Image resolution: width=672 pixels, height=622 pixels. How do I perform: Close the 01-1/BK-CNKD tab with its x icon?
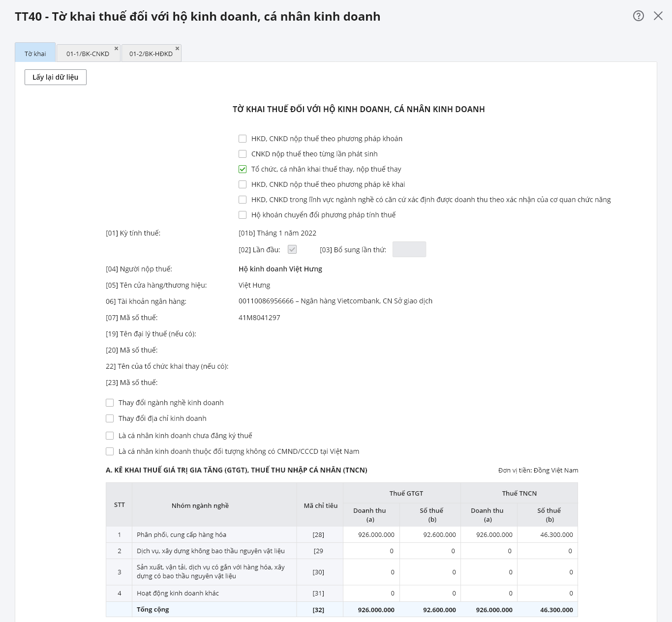pos(117,48)
